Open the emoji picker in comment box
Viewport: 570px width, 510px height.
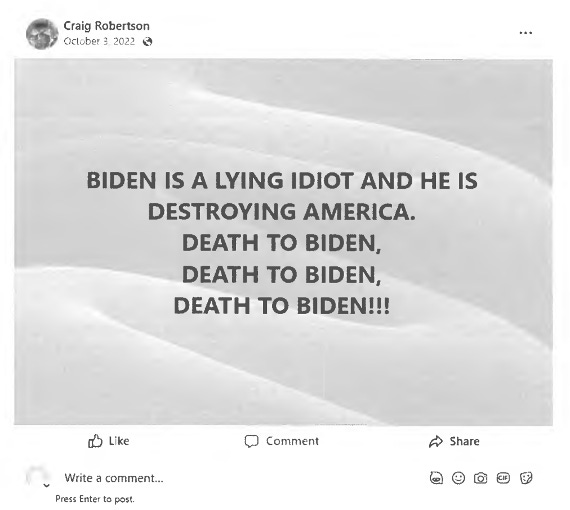pos(458,478)
